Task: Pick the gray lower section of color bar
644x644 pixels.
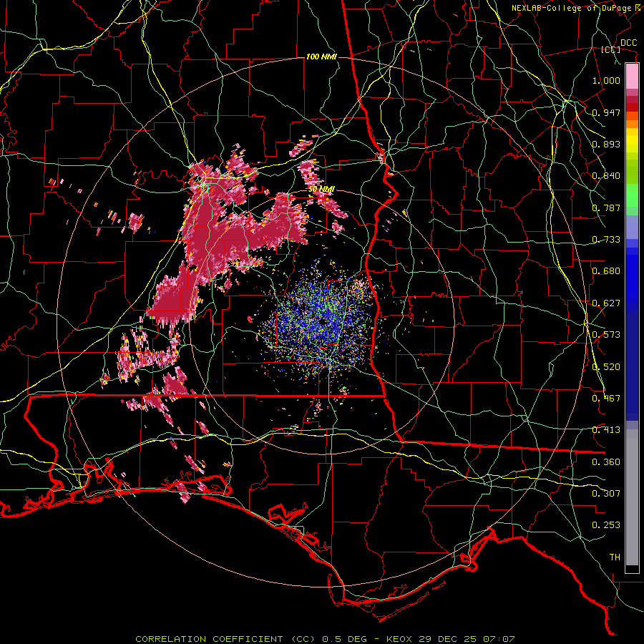Action: point(632,497)
